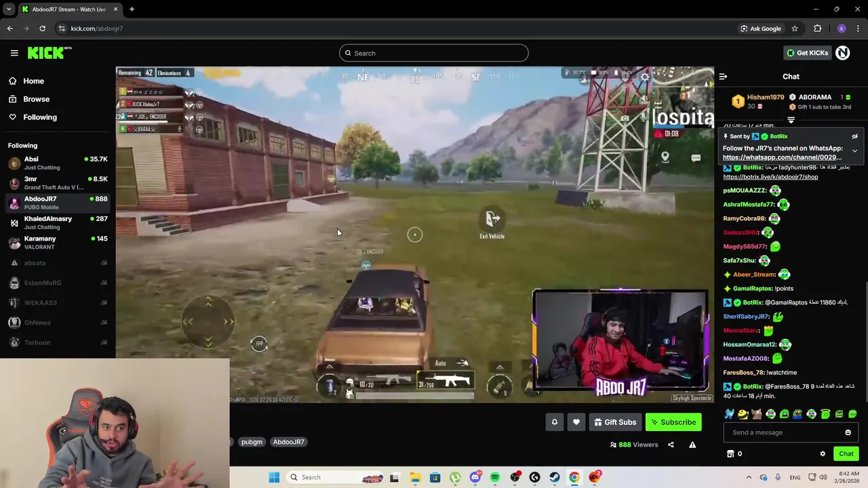Viewport: 868px width, 488px height.
Task: Open chat settings gear
Action: (823, 454)
